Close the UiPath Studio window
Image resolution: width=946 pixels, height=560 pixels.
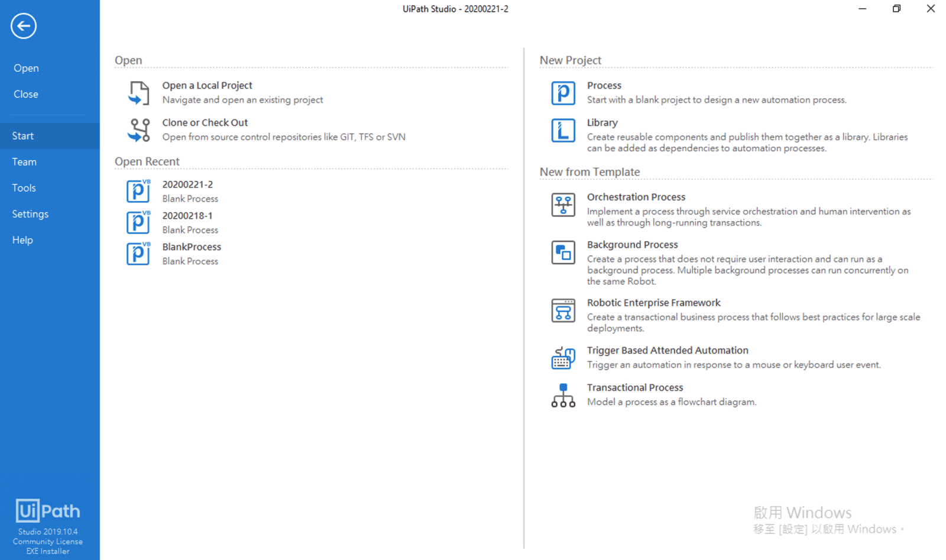click(x=931, y=9)
